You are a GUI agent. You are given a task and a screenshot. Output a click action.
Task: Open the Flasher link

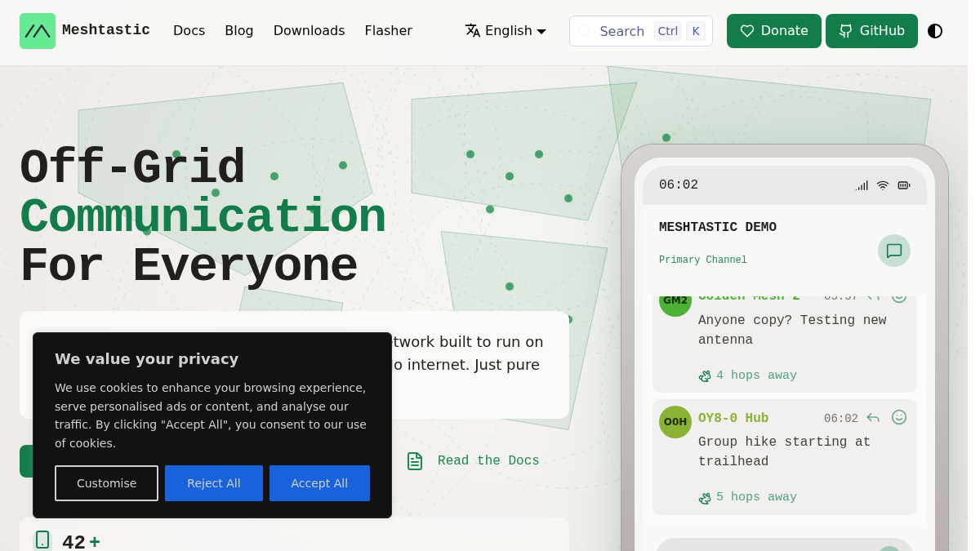pos(388,31)
